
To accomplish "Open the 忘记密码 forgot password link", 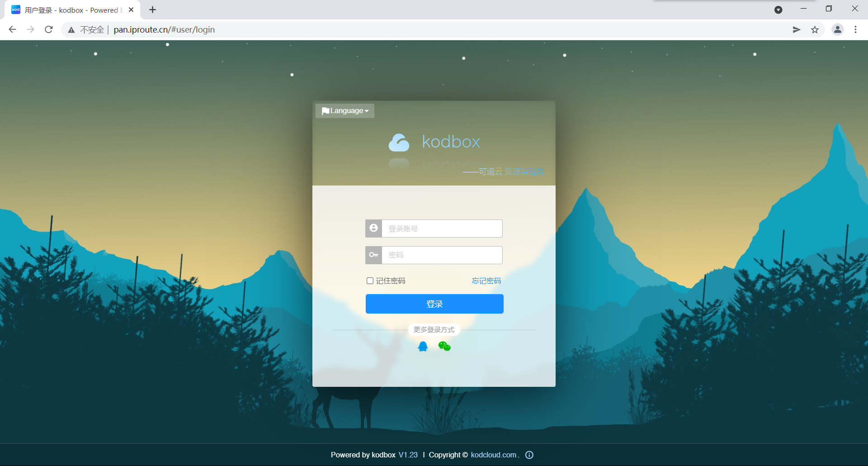I will [486, 281].
